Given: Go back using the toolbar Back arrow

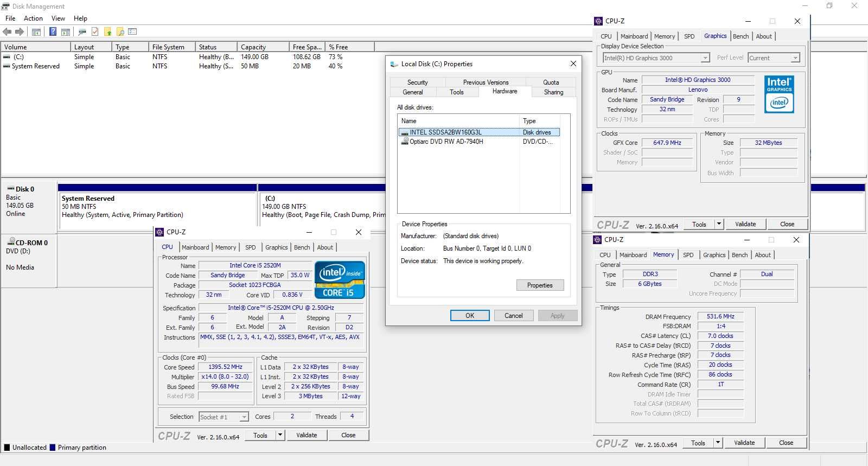Looking at the screenshot, I should pos(8,32).
